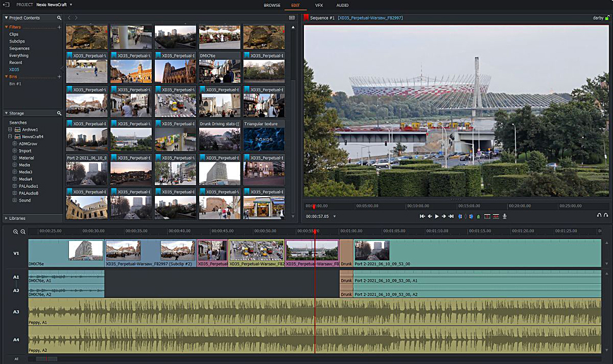Select Port 2-2021_06_10 clip thumbnail in bin
Image resolution: width=613 pixels, height=364 pixels.
tap(87, 169)
